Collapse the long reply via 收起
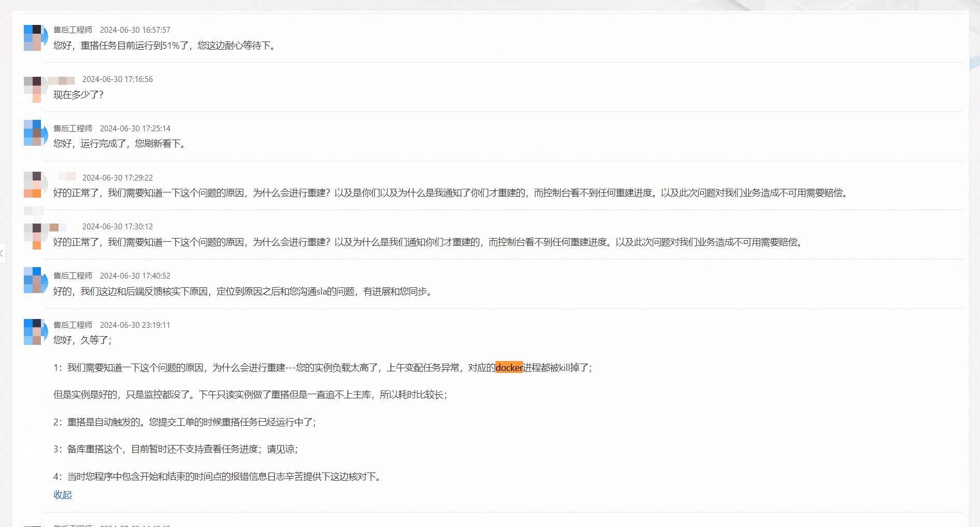980x527 pixels. tap(62, 495)
